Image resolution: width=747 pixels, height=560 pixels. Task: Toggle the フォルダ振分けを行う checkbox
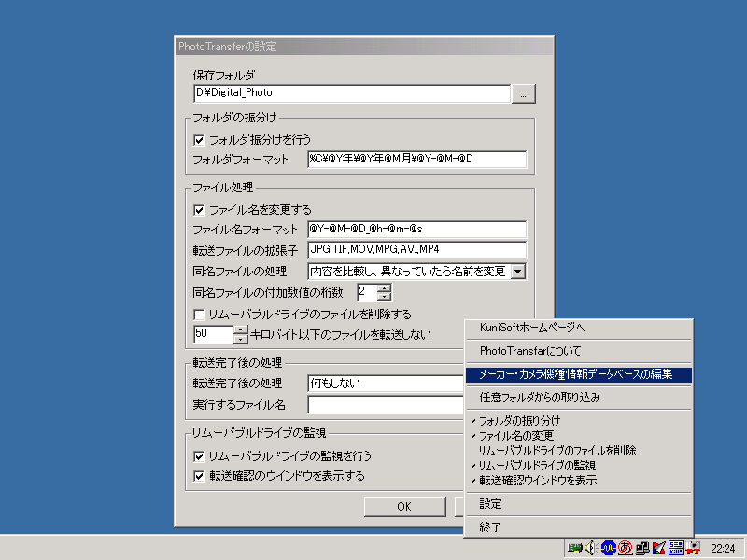tap(199, 140)
